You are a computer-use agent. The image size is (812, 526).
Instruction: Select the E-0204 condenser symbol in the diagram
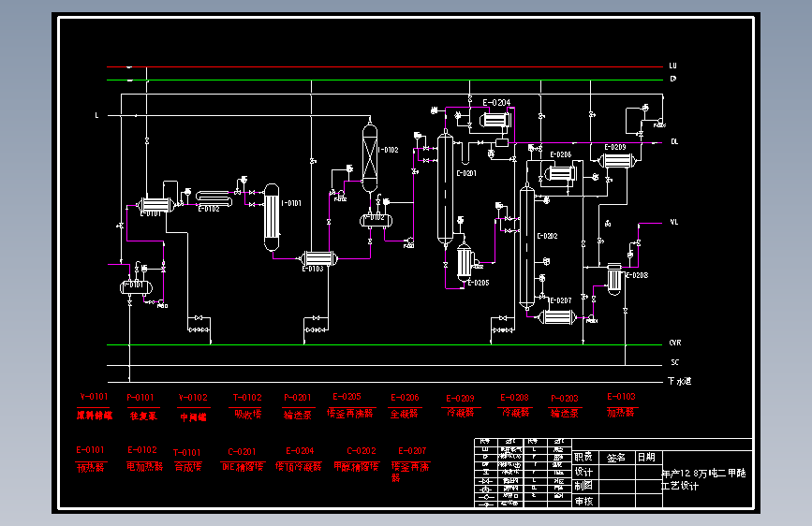coord(495,120)
